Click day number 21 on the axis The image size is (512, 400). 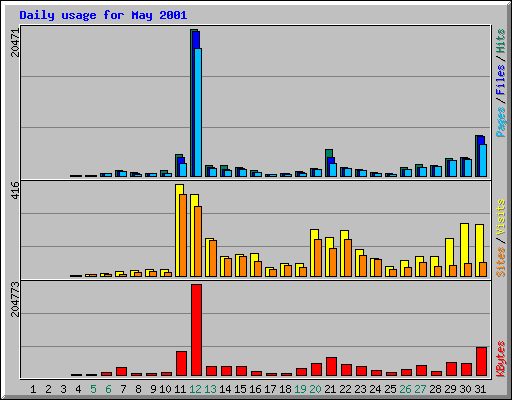tap(330, 389)
